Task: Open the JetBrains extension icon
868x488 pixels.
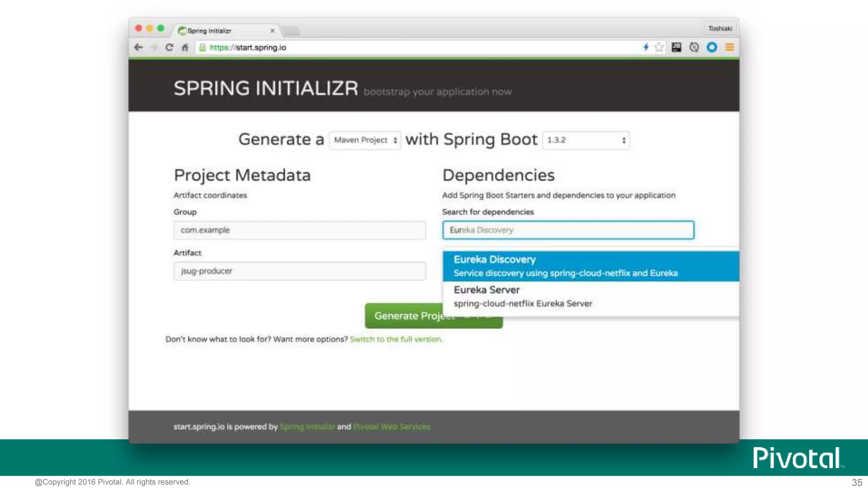Action: pos(676,47)
